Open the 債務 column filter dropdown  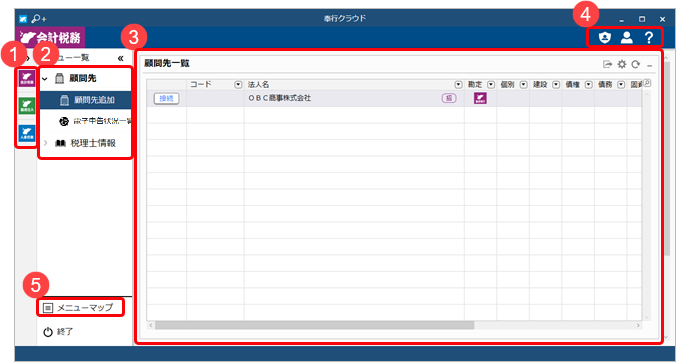[x=621, y=84]
